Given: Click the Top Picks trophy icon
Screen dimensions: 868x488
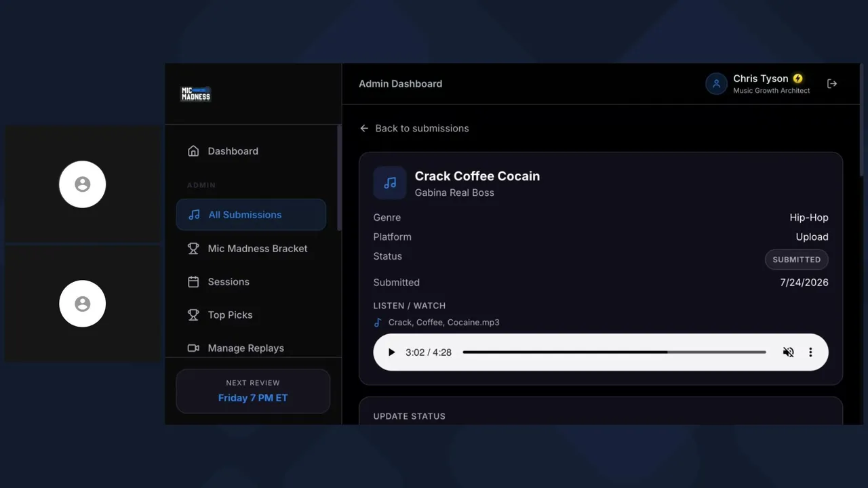Looking at the screenshot, I should coord(193,315).
